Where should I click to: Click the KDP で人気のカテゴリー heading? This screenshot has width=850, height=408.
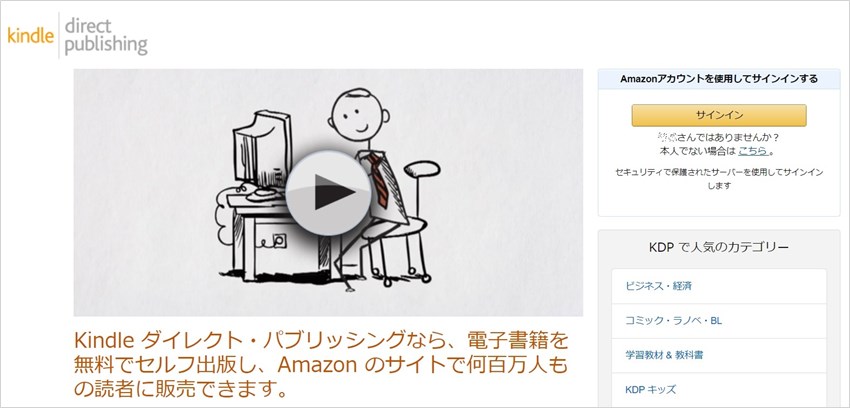(719, 248)
